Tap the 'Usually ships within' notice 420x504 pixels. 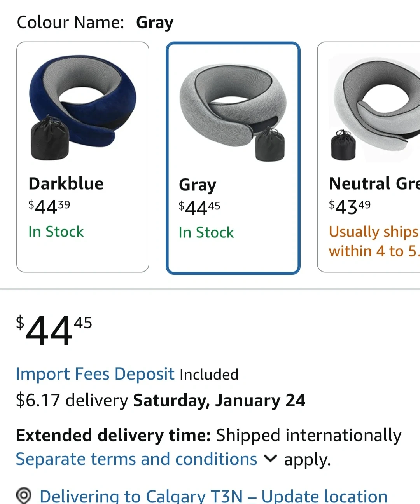pyautogui.click(x=373, y=241)
